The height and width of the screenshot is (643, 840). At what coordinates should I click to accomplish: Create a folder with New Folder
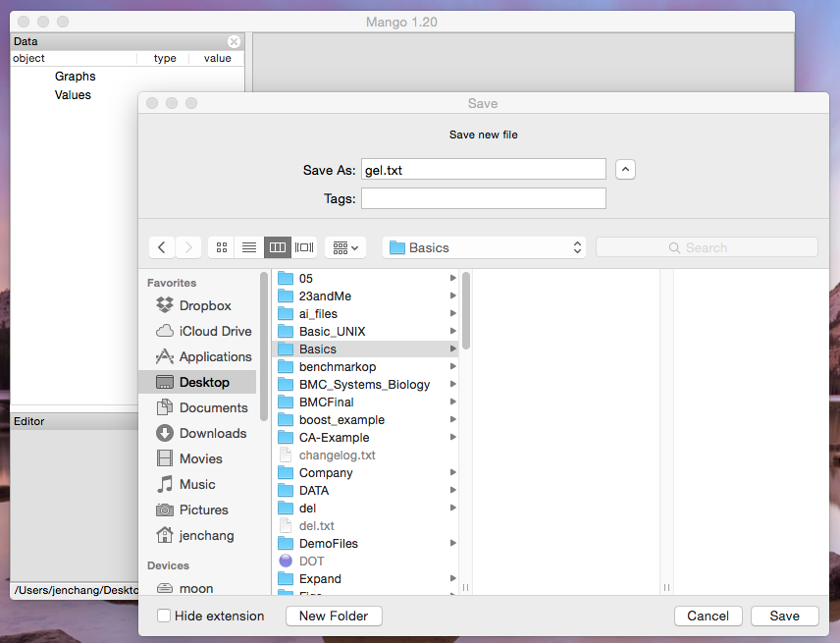pyautogui.click(x=334, y=616)
